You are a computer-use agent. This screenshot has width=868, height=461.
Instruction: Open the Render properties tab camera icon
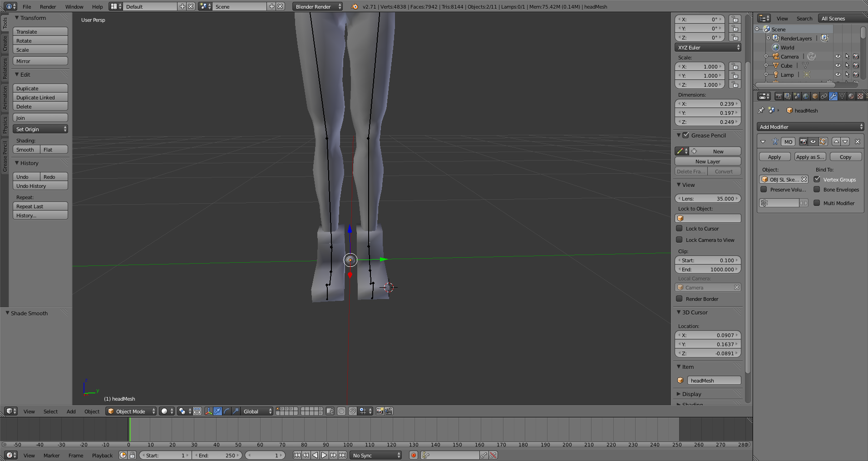coord(779,96)
